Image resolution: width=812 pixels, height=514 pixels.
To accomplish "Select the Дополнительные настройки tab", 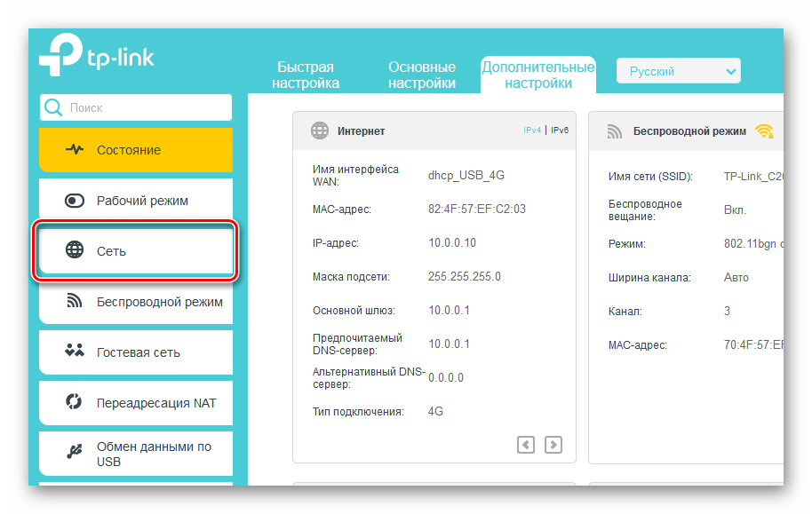I will pyautogui.click(x=538, y=75).
